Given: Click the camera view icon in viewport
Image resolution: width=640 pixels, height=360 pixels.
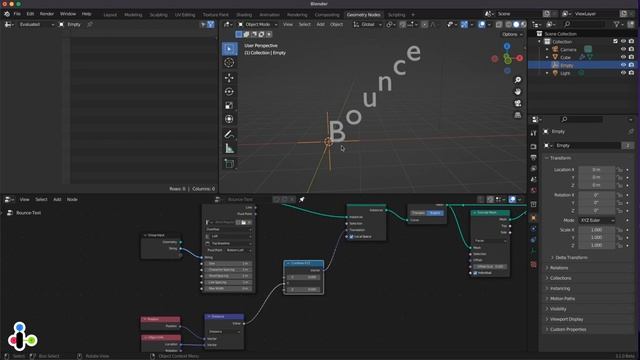Looking at the screenshot, I should click(x=518, y=103).
